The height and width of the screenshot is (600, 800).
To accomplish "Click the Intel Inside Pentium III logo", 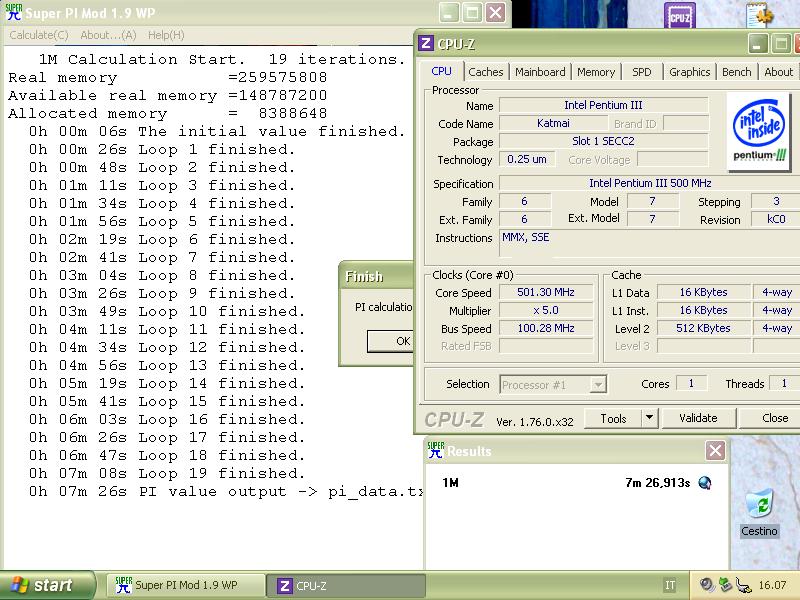I will 760,128.
